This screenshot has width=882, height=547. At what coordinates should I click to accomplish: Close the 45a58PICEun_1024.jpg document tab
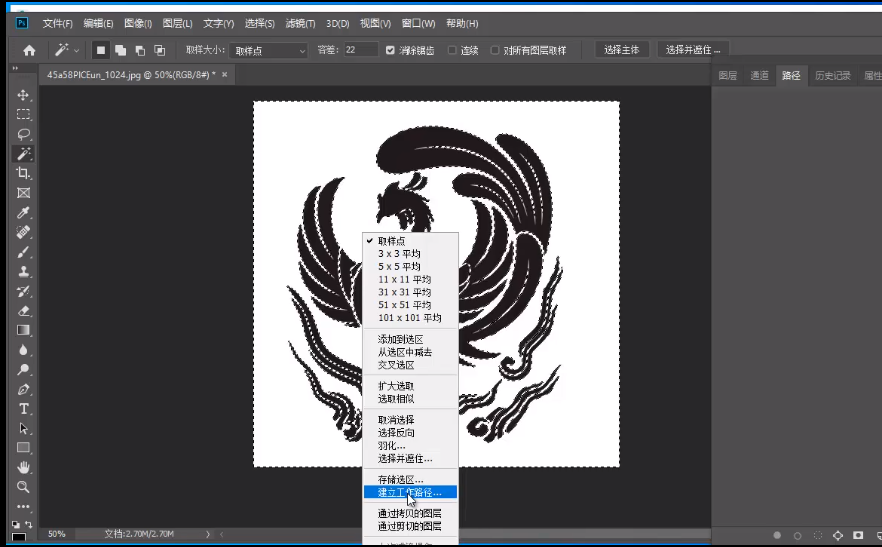click(x=224, y=74)
